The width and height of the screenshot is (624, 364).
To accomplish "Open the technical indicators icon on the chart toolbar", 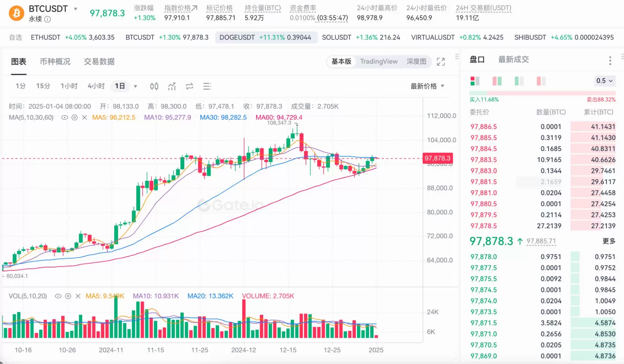I will point(172,86).
